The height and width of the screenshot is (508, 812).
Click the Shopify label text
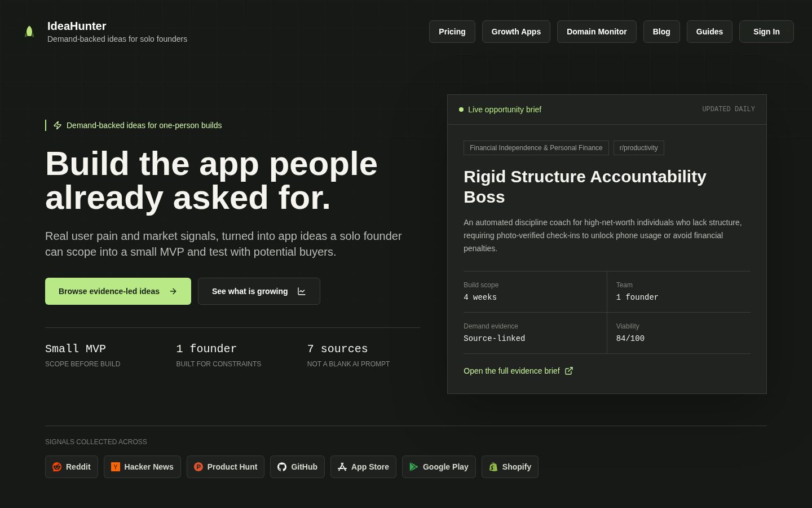click(x=517, y=467)
